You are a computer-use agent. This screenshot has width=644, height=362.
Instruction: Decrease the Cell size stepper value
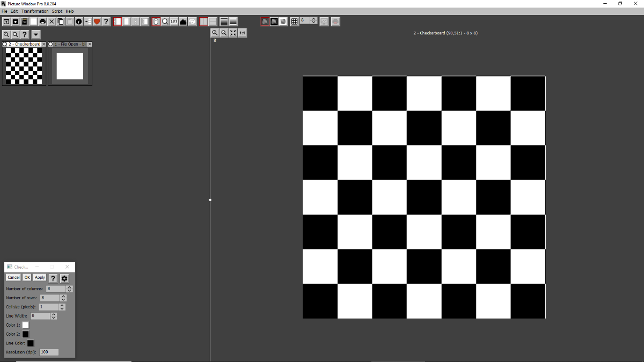coord(62,309)
